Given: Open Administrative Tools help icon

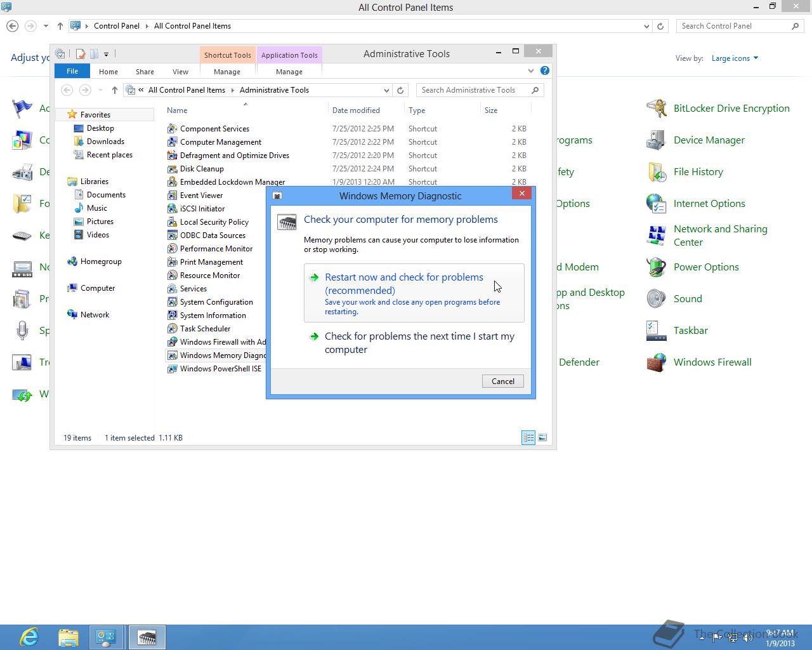Looking at the screenshot, I should [x=545, y=71].
